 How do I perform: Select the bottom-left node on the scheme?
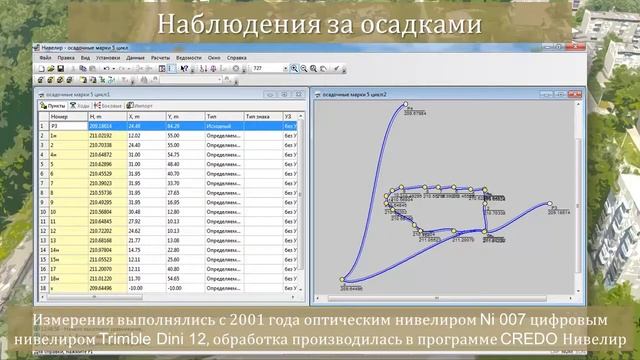point(342,280)
